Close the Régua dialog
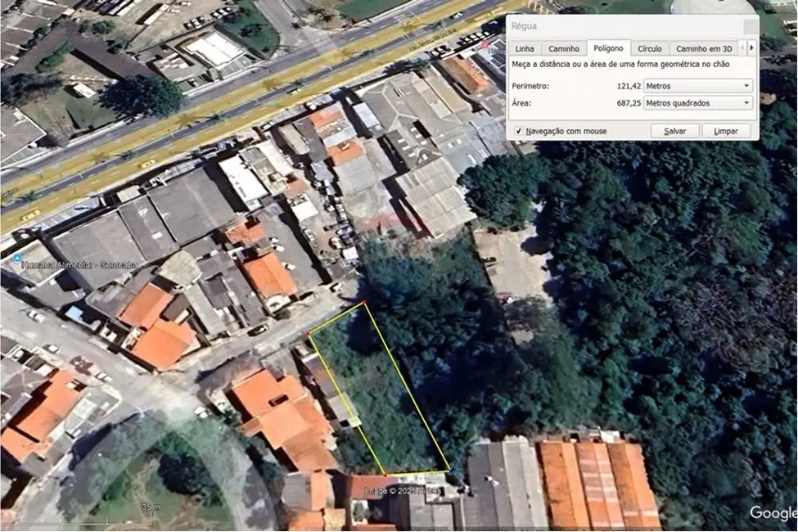 pyautogui.click(x=751, y=26)
